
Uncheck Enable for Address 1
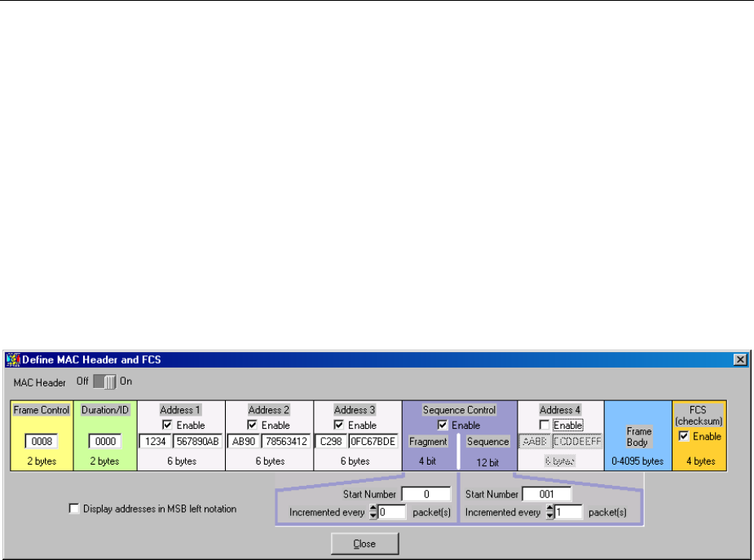pos(167,425)
